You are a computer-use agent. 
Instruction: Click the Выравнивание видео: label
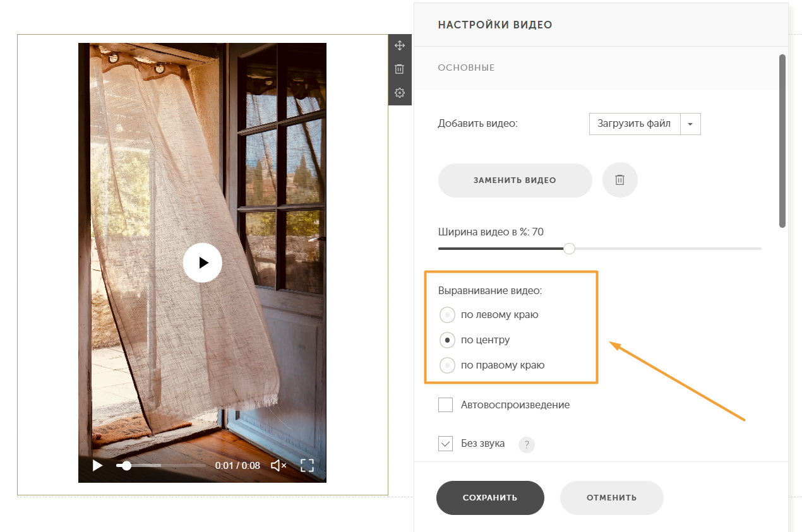click(490, 291)
